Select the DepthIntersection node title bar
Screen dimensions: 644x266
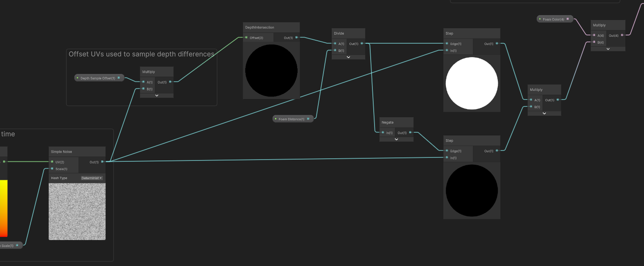coord(271,27)
